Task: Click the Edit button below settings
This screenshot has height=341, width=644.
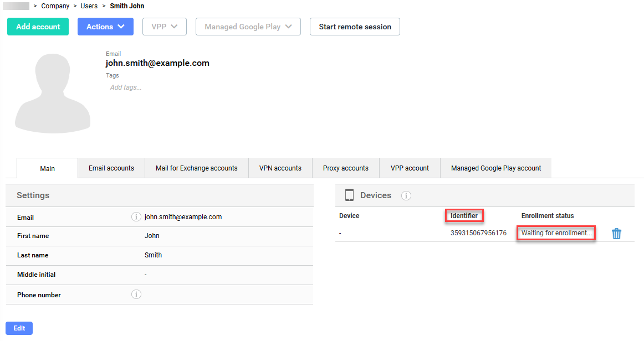Action: [19, 328]
